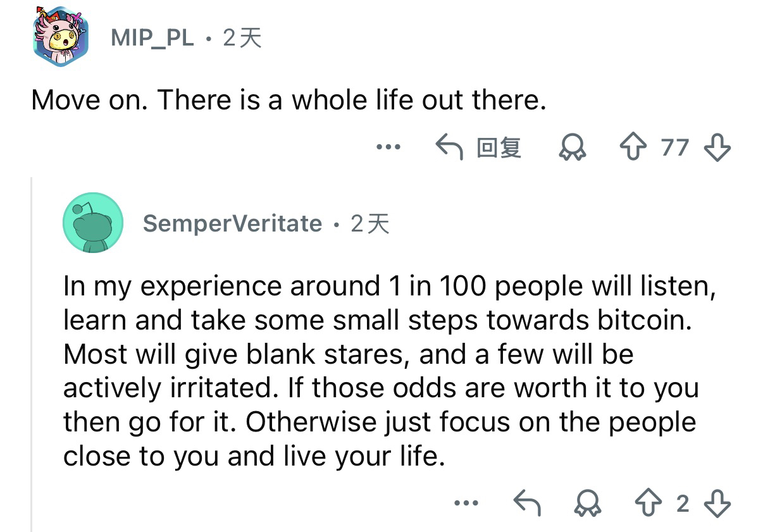Open more options on MIP_PL's comment

coord(388,147)
